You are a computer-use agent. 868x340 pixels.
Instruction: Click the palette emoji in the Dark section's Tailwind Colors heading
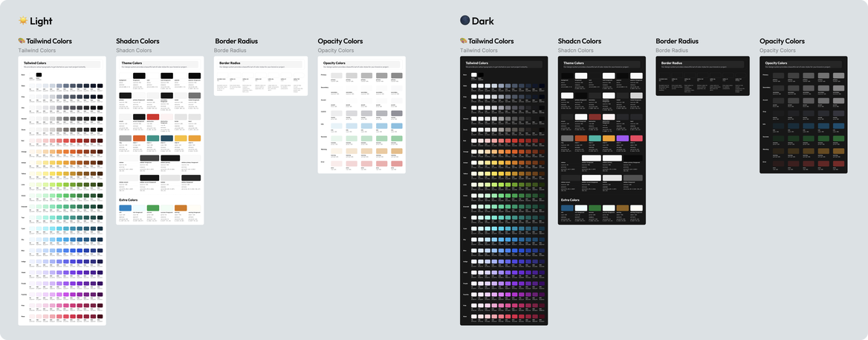tap(463, 41)
